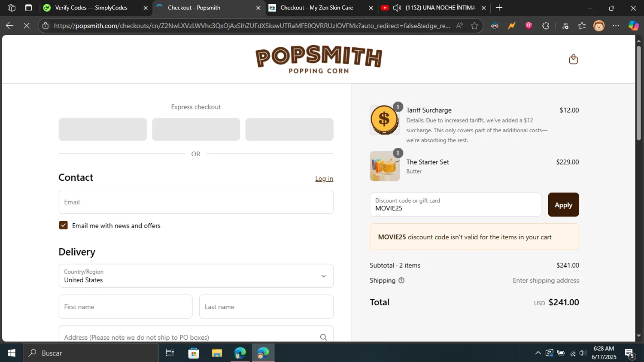
Task: Switch to Verify Codes SimplyCodes tab
Action: click(96, 8)
